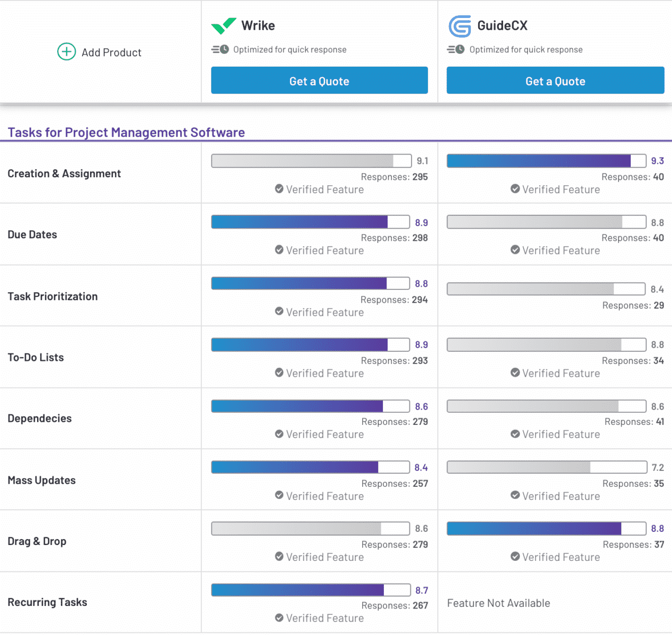Click Wrike's Due Dates rating bar

pos(311,222)
